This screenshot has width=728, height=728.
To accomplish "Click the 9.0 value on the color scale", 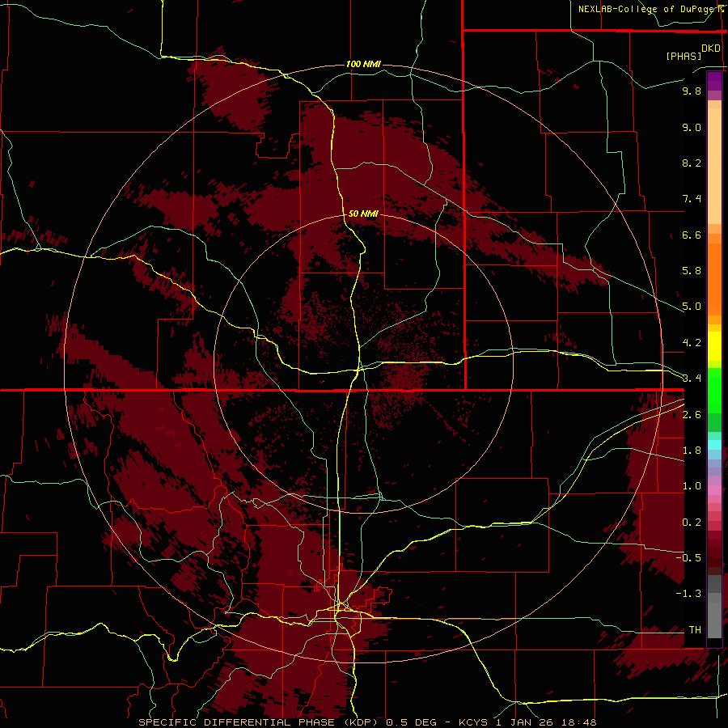I will coord(692,127).
